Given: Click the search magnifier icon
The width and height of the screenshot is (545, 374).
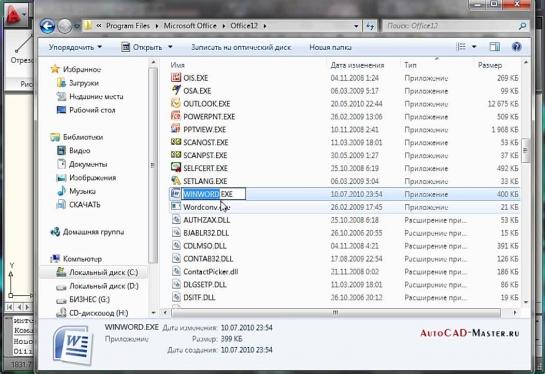Looking at the screenshot, I should pyautogui.click(x=522, y=26).
